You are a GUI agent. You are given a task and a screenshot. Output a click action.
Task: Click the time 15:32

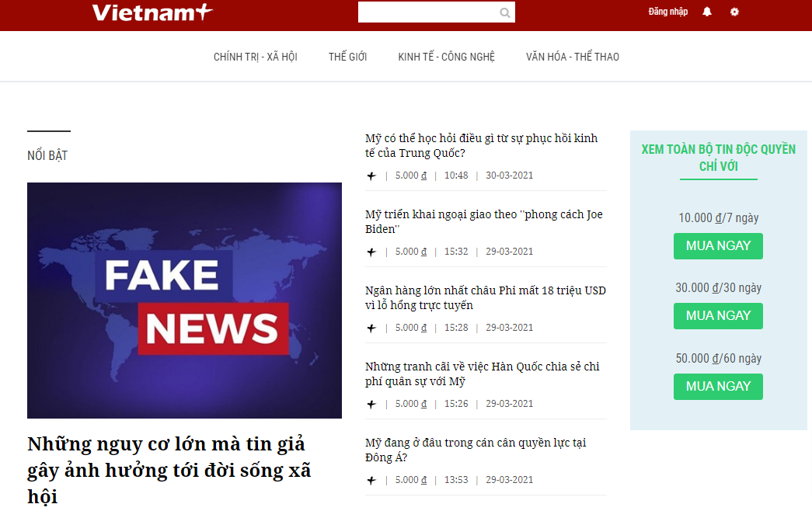click(x=455, y=252)
